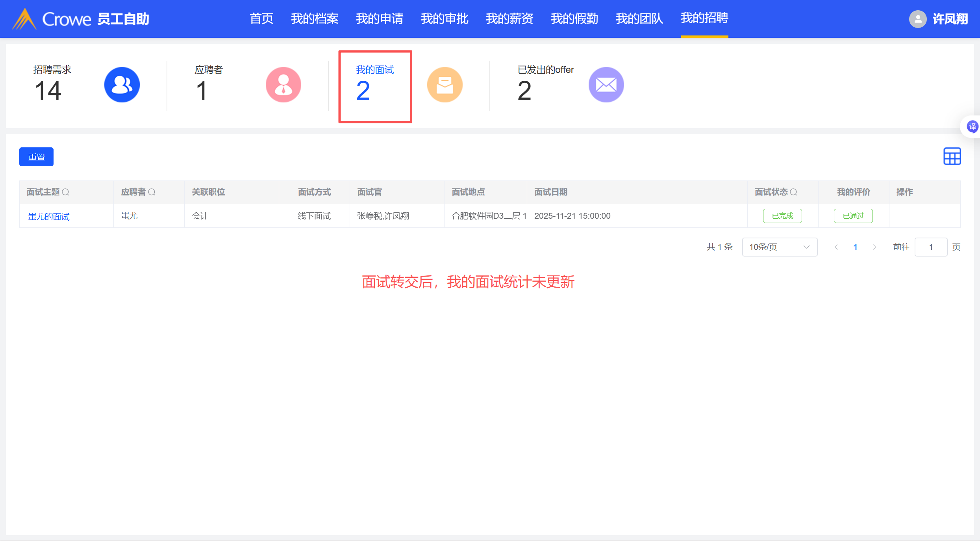Open the 蚩尤的面试 link

(49, 216)
